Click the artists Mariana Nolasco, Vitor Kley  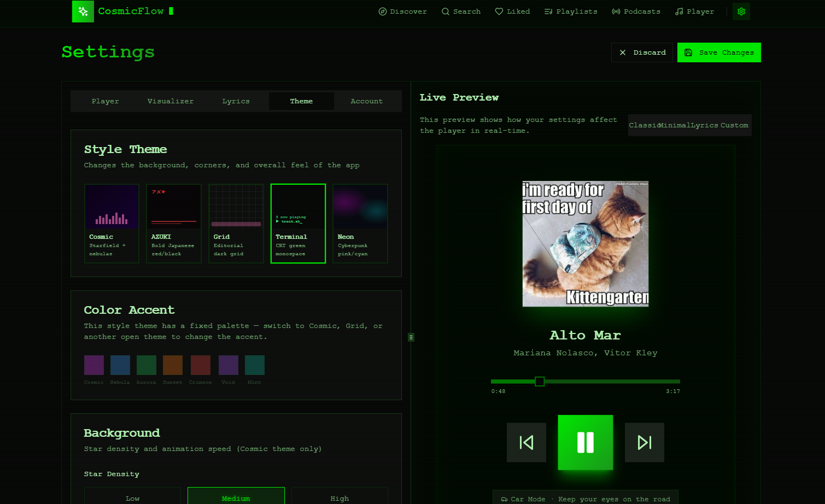pyautogui.click(x=586, y=353)
